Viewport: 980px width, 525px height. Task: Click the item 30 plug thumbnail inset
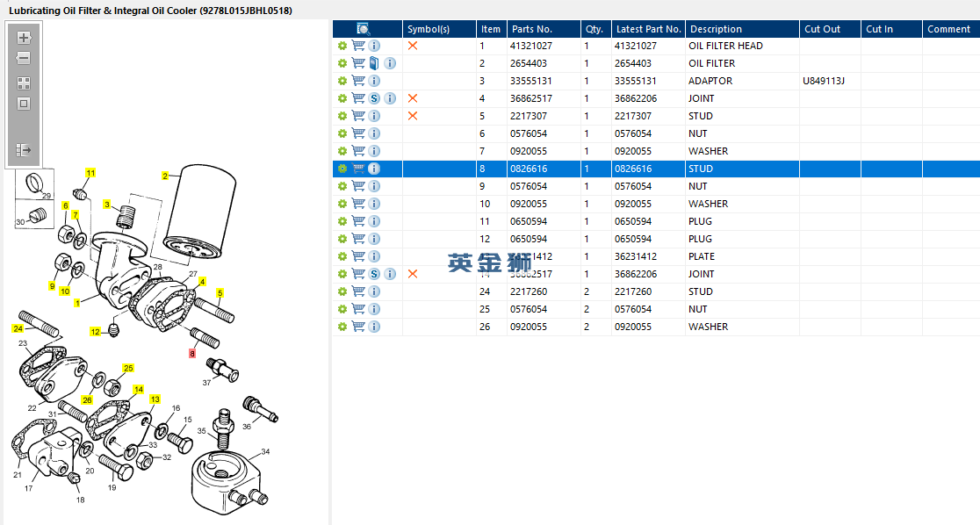pyautogui.click(x=34, y=214)
